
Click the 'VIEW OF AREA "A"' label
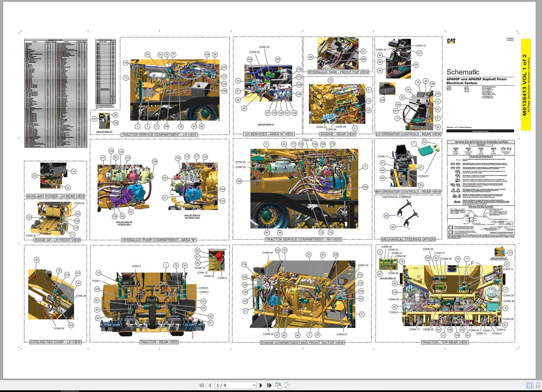tap(266, 124)
